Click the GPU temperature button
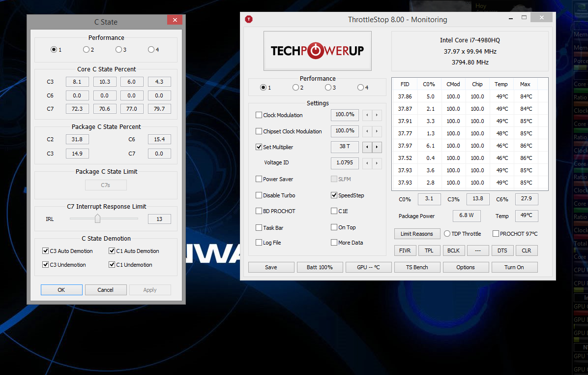This screenshot has width=588, height=375. [x=369, y=267]
